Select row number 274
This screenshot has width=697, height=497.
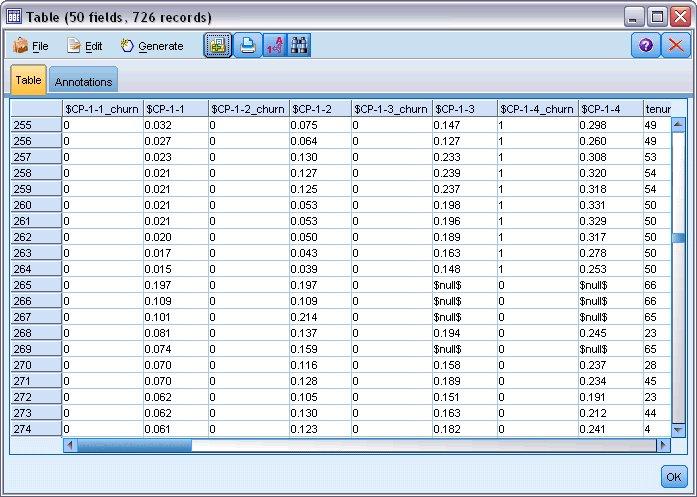point(36,429)
